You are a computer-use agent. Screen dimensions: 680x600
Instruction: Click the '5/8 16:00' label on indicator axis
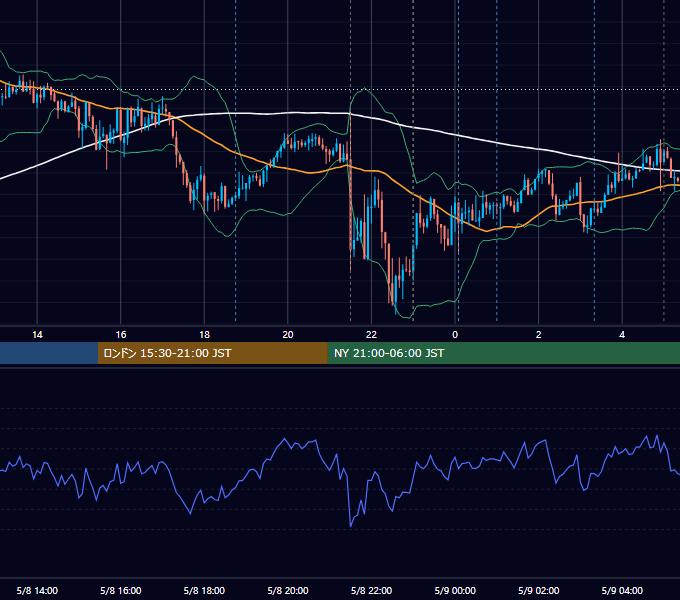(x=121, y=590)
